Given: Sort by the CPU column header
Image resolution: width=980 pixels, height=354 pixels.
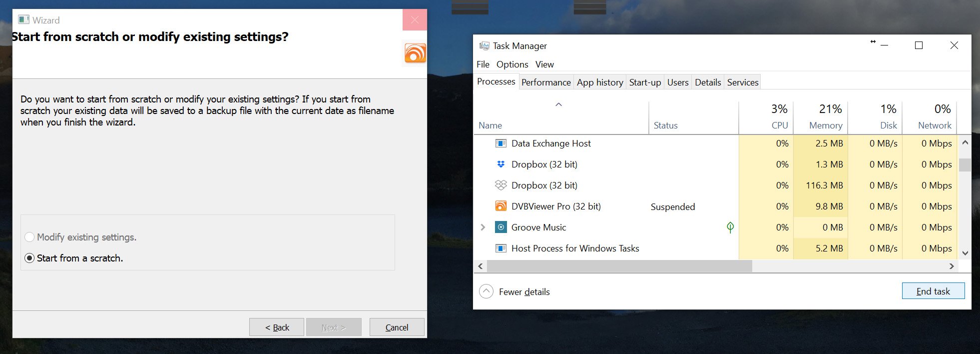Looking at the screenshot, I should (766, 117).
